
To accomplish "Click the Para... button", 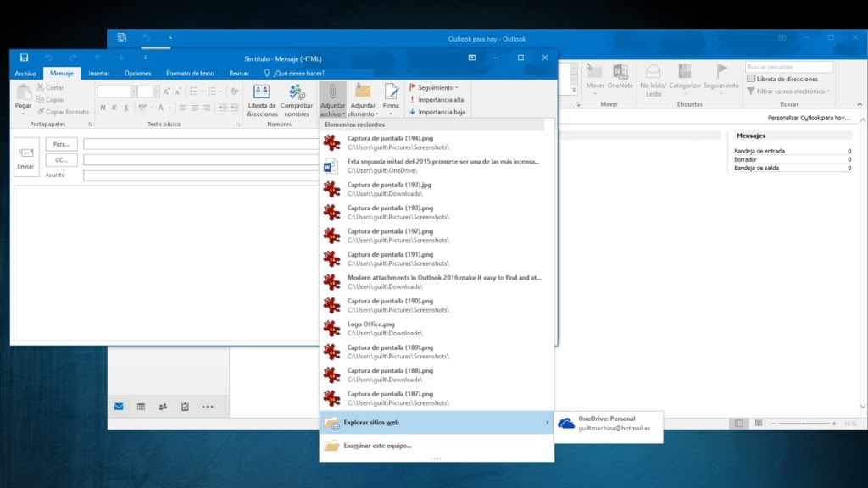I will click(x=61, y=144).
